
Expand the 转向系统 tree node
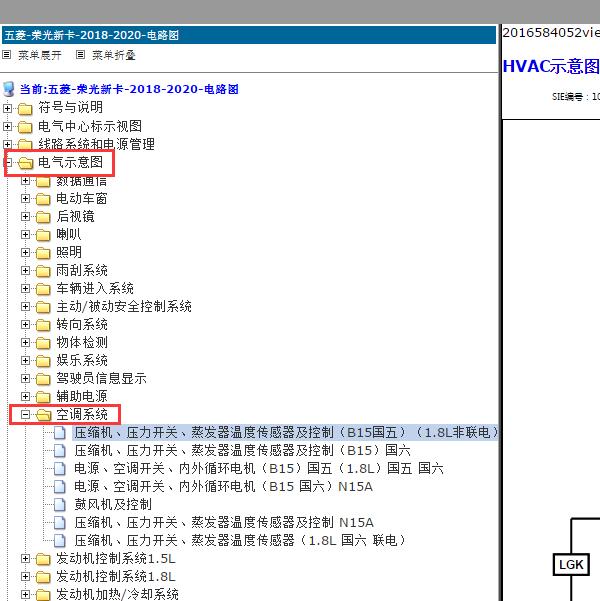[x=25, y=325]
